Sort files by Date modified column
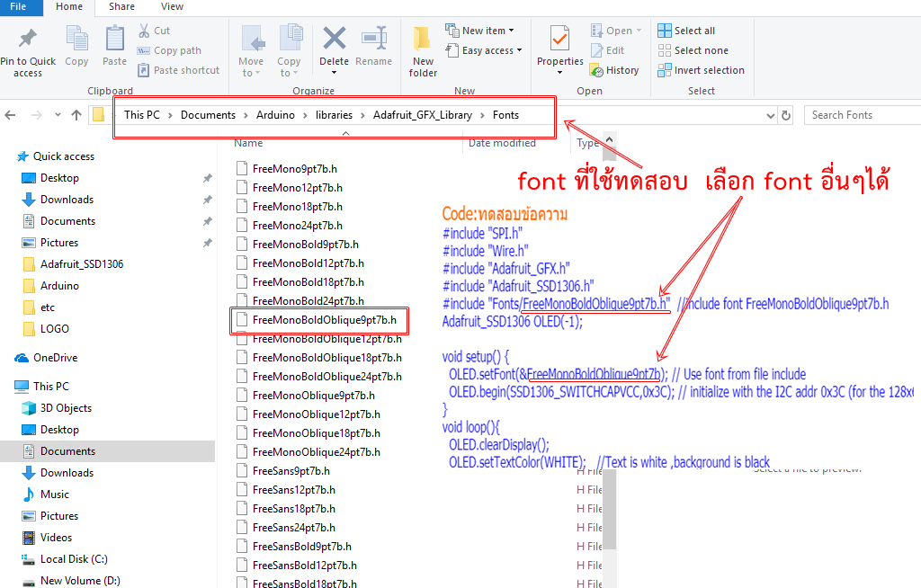The image size is (921, 588). pyautogui.click(x=502, y=143)
